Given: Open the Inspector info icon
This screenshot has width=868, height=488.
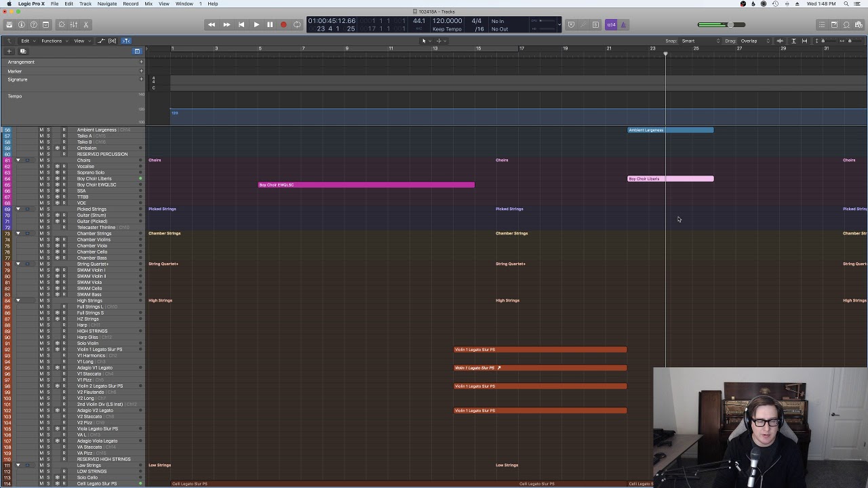Looking at the screenshot, I should [21, 24].
